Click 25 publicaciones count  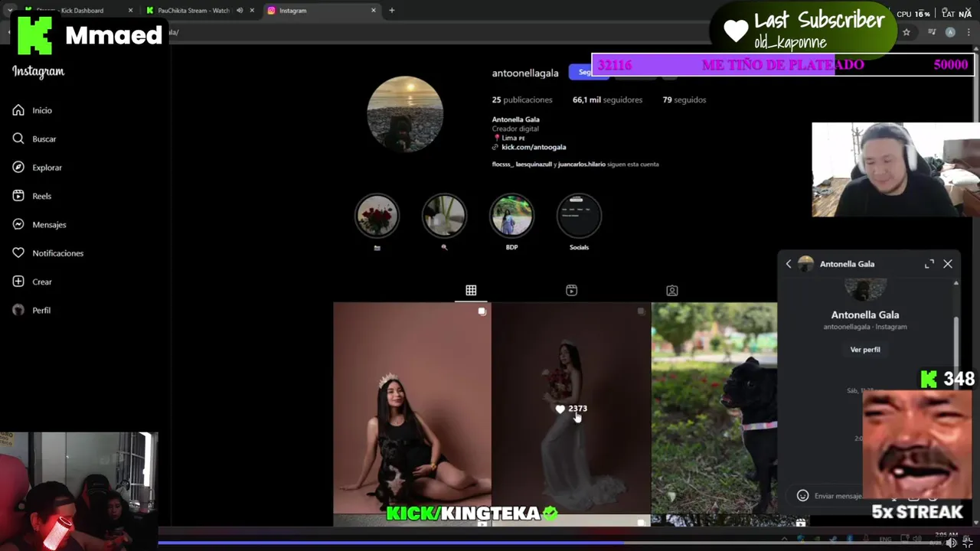pyautogui.click(x=522, y=99)
